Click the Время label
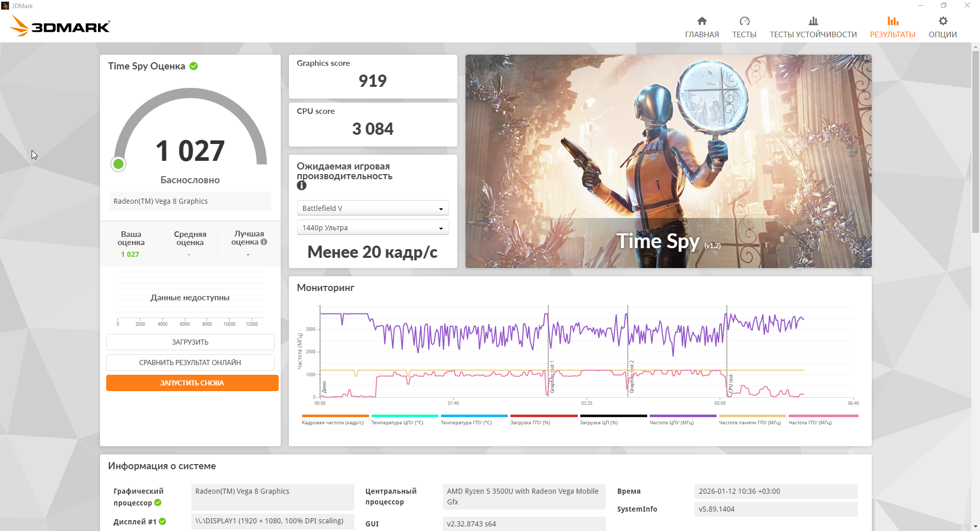The image size is (980, 531). (x=629, y=491)
